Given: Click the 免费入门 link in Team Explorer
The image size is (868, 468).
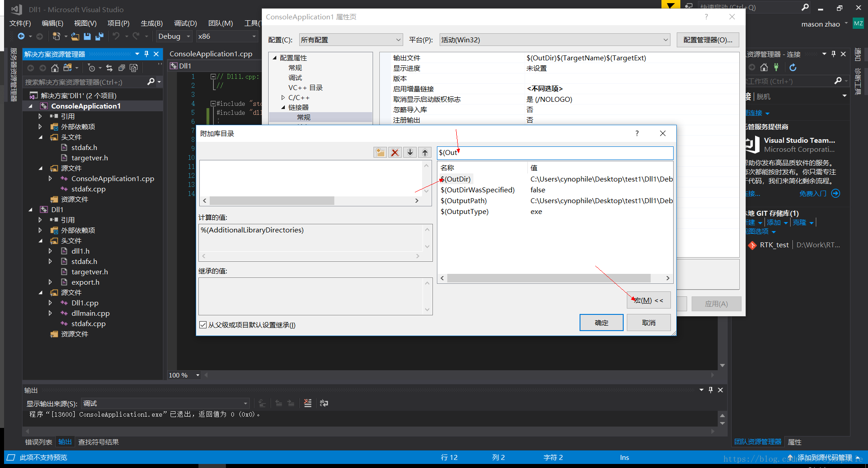Looking at the screenshot, I should 813,193.
